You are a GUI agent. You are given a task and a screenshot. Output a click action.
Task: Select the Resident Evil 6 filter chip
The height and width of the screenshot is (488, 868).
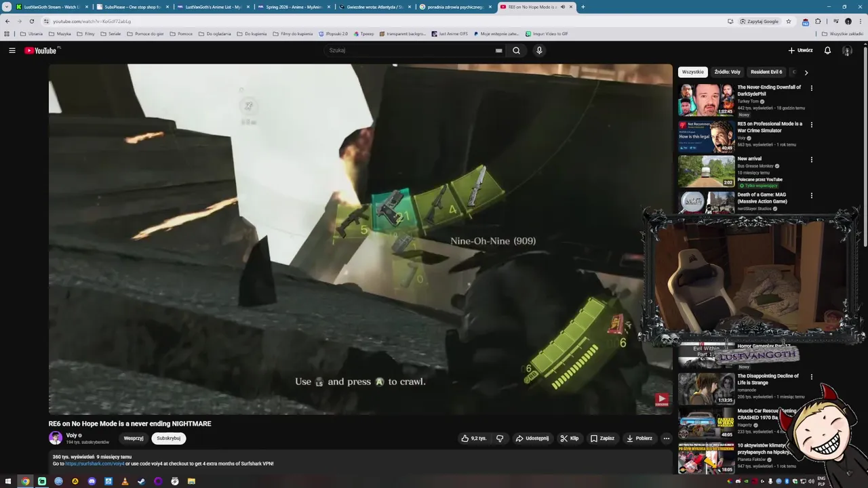point(766,72)
